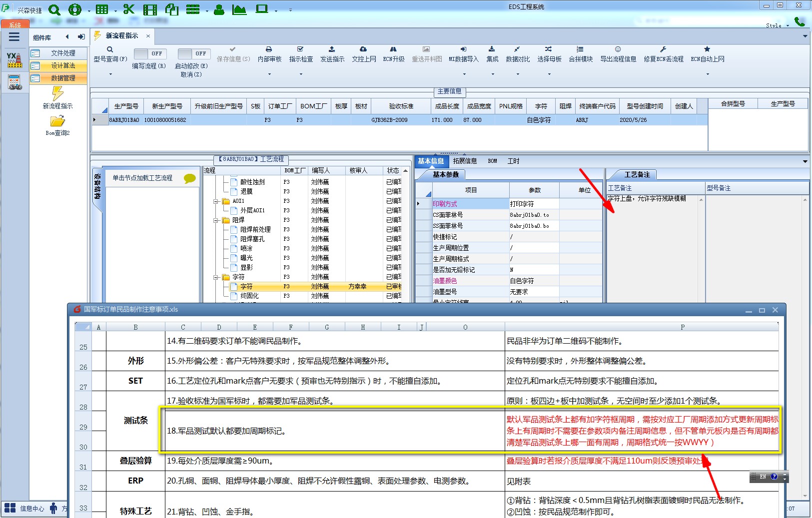812x518 pixels.
Task: Collapse the 阻焊 tree folder
Action: 216,220
